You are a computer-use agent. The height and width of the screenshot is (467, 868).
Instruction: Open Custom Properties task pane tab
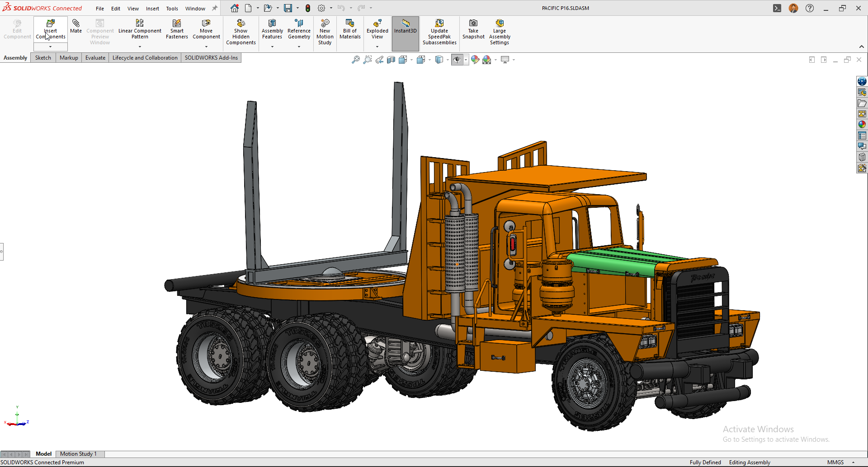click(x=862, y=135)
